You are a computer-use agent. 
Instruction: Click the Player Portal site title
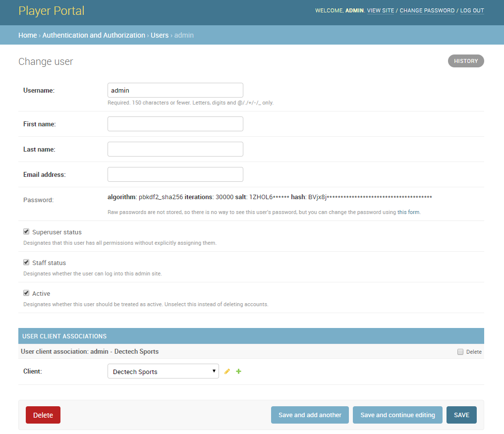pos(52,11)
